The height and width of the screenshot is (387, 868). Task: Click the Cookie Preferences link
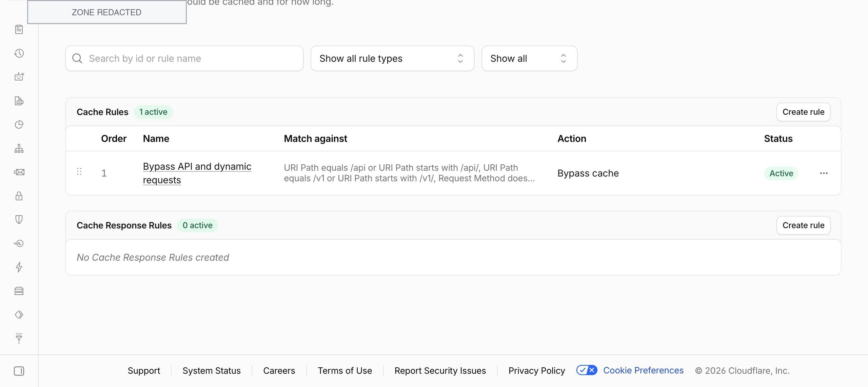[x=643, y=370]
